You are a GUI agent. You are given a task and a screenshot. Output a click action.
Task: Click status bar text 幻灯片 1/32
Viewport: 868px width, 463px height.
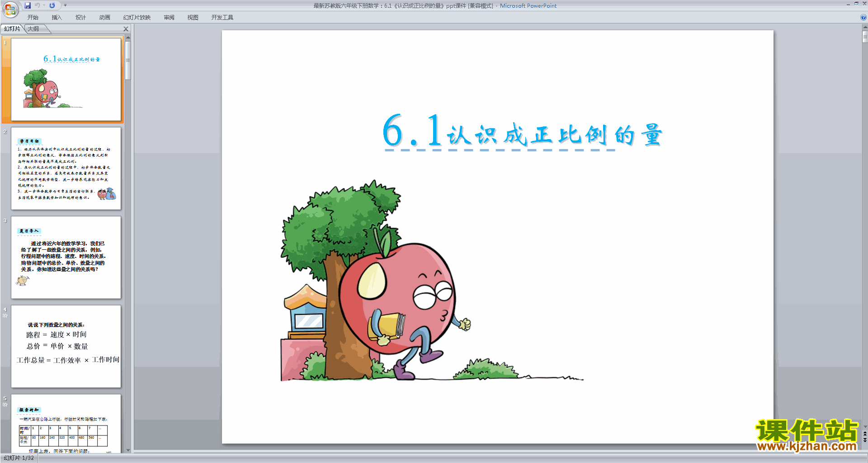click(x=19, y=458)
